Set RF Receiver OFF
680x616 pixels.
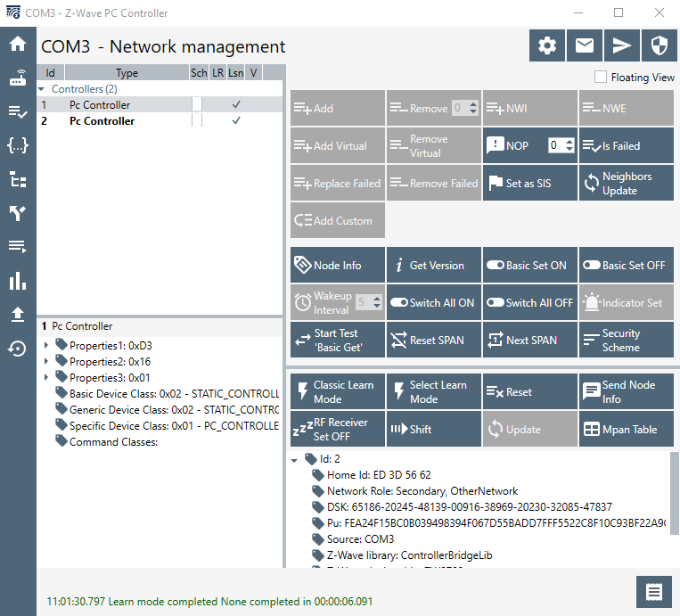338,429
